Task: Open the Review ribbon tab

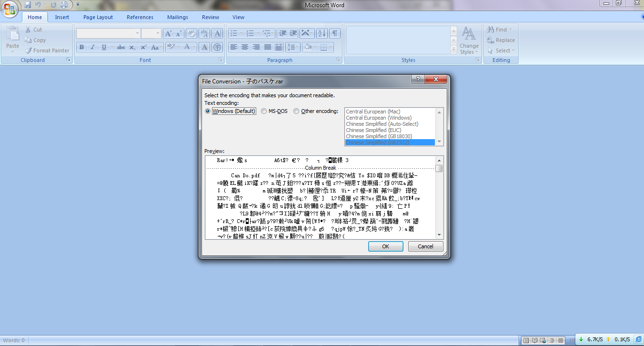Action: click(x=211, y=17)
